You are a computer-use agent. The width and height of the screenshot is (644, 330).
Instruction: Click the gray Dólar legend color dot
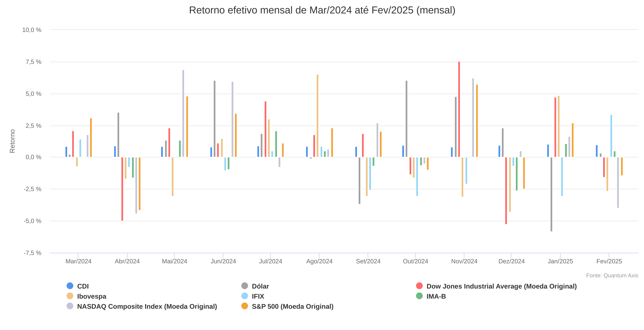pyautogui.click(x=245, y=286)
